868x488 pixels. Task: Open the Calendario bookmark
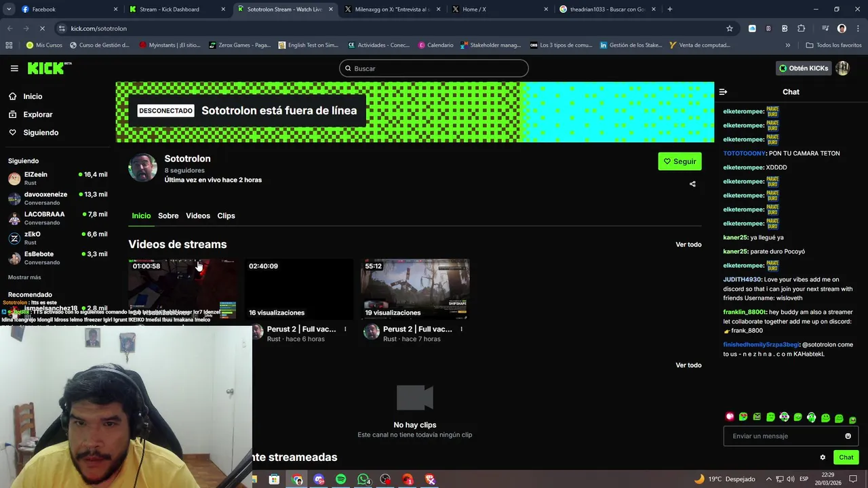pos(435,45)
